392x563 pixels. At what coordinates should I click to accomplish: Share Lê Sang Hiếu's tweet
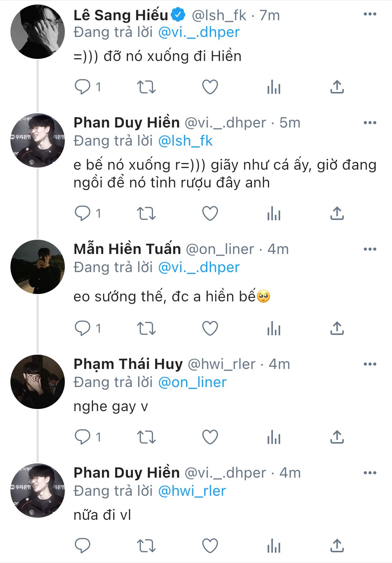coord(337,87)
